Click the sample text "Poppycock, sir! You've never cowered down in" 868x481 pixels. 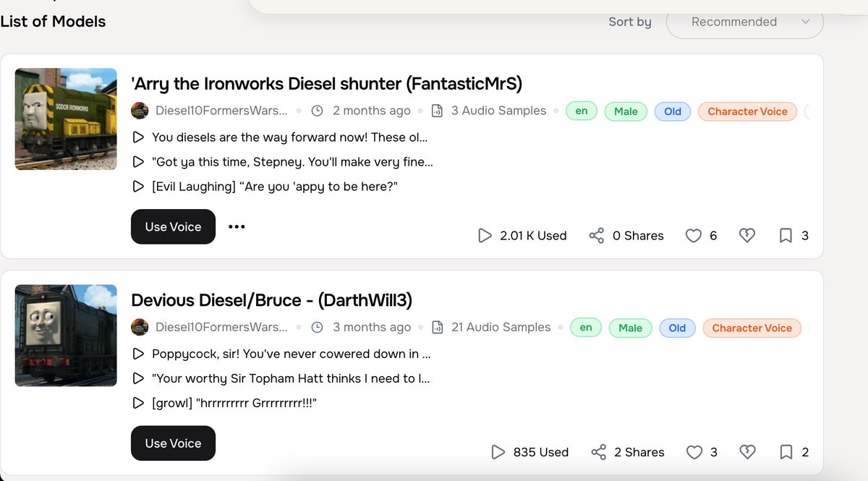292,354
